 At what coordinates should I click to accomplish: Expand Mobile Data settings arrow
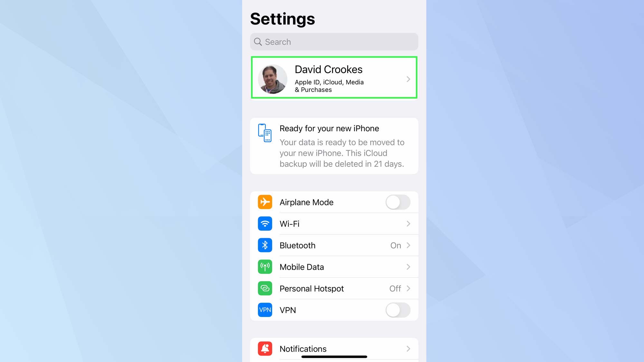coord(408,266)
